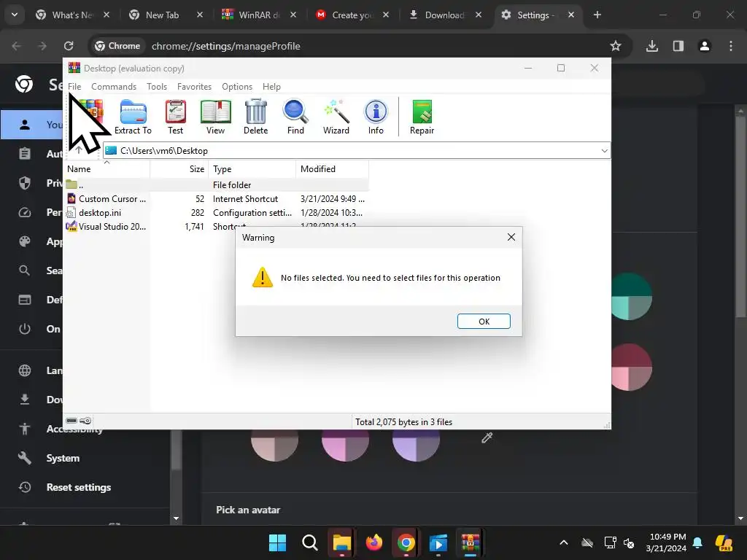This screenshot has height=560, width=747.
Task: Click the key icon in WinRAR status bar
Action: click(x=86, y=421)
